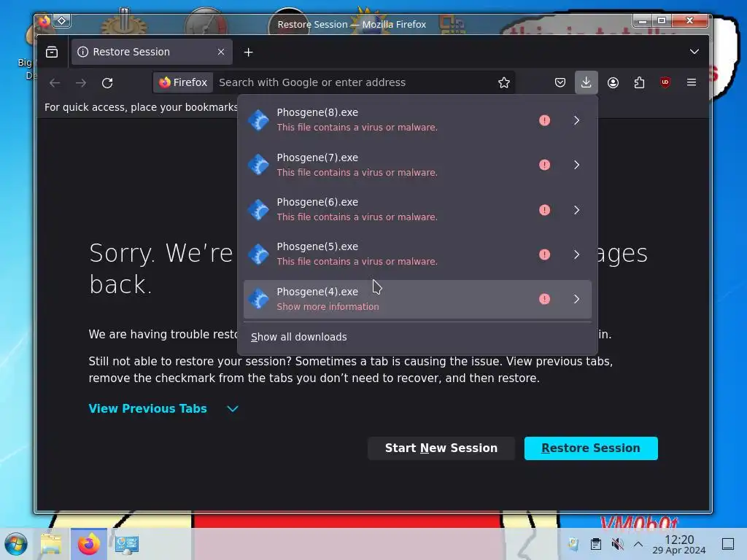Open uBlock Origin shield icon
This screenshot has width=747, height=560.
[x=665, y=82]
